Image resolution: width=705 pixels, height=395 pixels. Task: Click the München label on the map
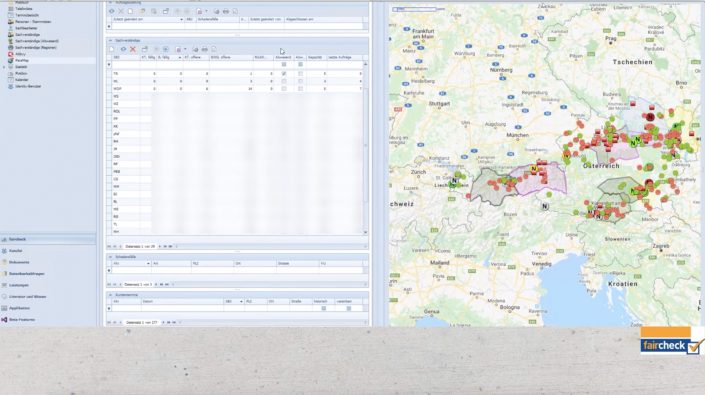(517, 135)
